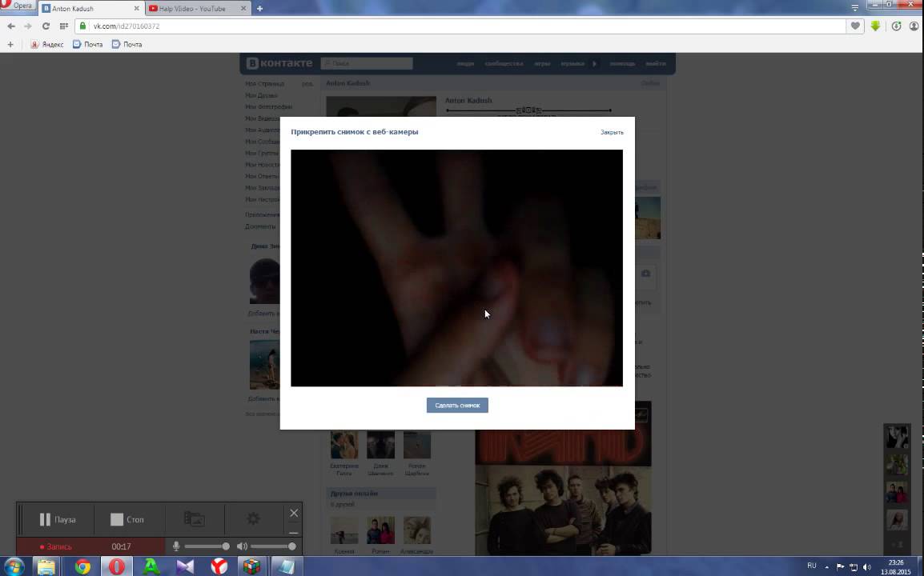The image size is (924, 576).
Task: Open the green download arrow extension
Action: pyautogui.click(x=875, y=26)
